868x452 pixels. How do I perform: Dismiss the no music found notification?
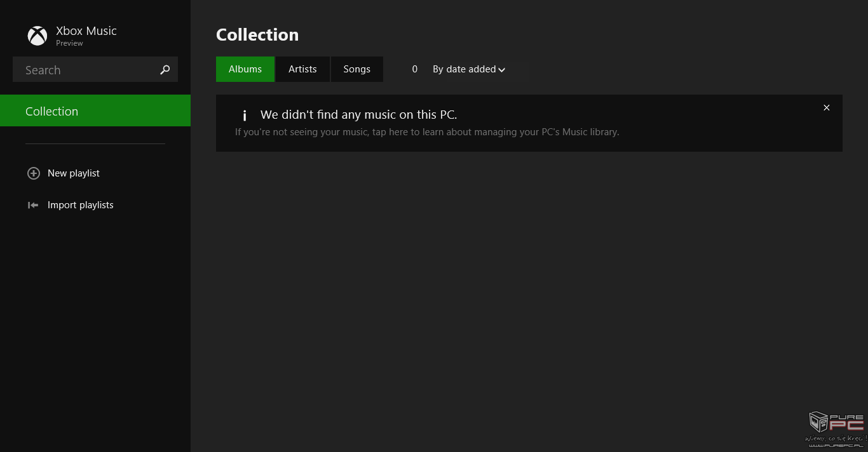pos(827,108)
